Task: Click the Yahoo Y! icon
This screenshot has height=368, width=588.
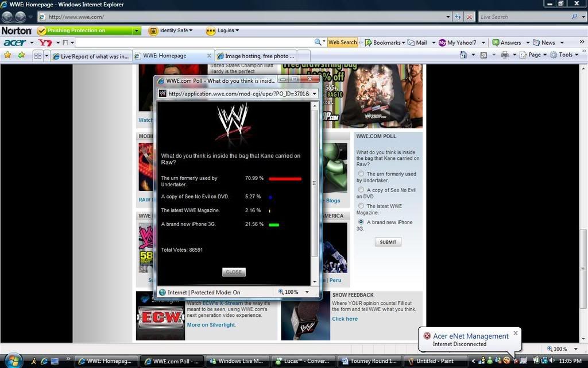Action: point(45,43)
